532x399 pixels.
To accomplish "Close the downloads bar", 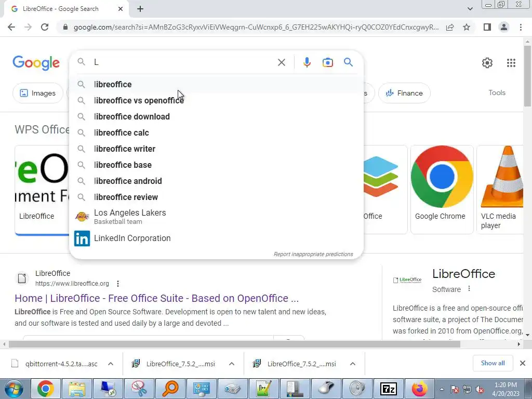I will click(x=523, y=363).
